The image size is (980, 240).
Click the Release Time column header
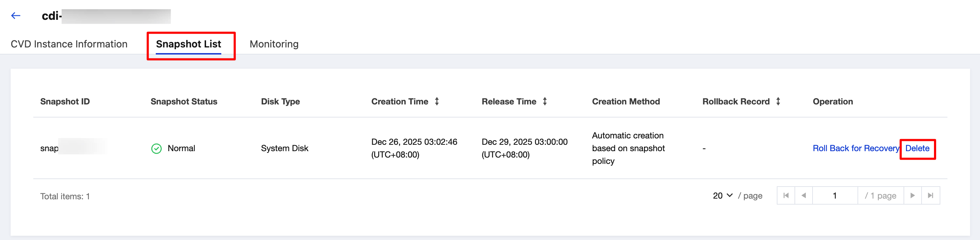tap(509, 102)
